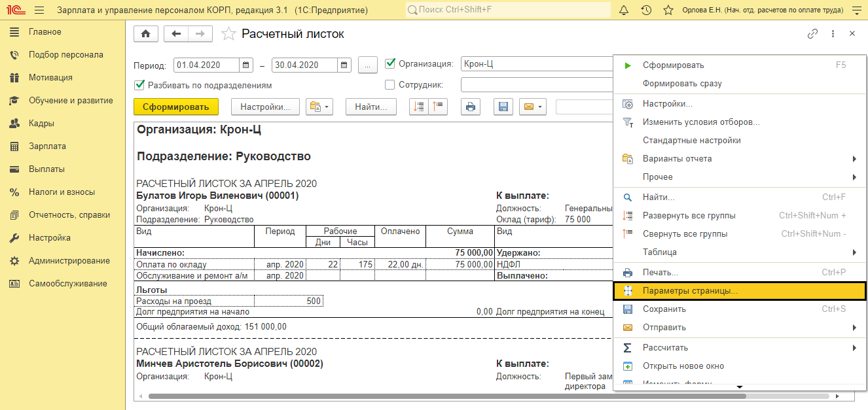Add report to favorites with star icon
Viewport: 868px width, 410px height.
pyautogui.click(x=228, y=34)
